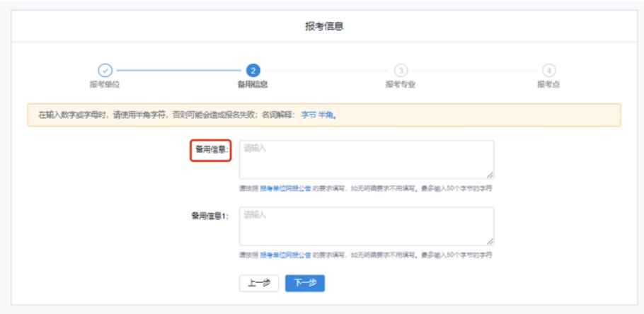Focus the 备用信息1 text input area
Viewport: 644px width, 314px height.
click(366, 226)
